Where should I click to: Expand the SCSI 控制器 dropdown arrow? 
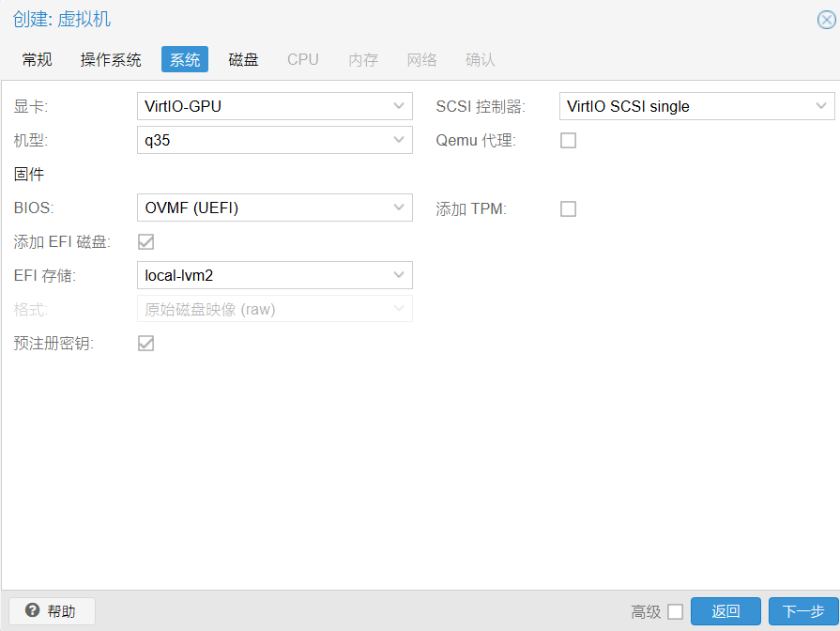822,107
